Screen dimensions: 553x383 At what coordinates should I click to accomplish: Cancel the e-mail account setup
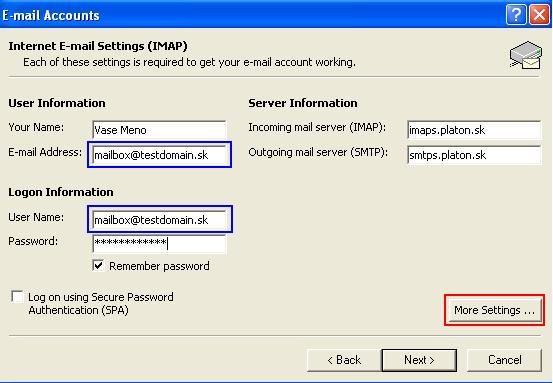pyautogui.click(x=504, y=360)
